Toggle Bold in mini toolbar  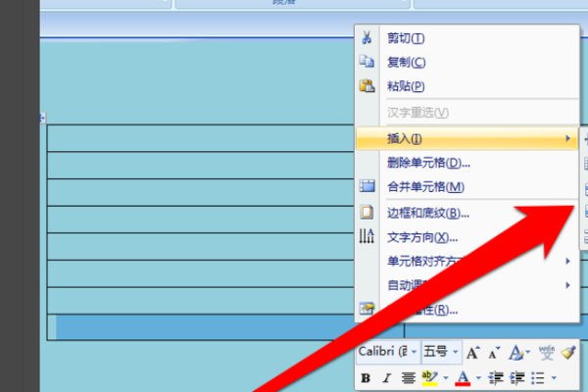coord(366,378)
